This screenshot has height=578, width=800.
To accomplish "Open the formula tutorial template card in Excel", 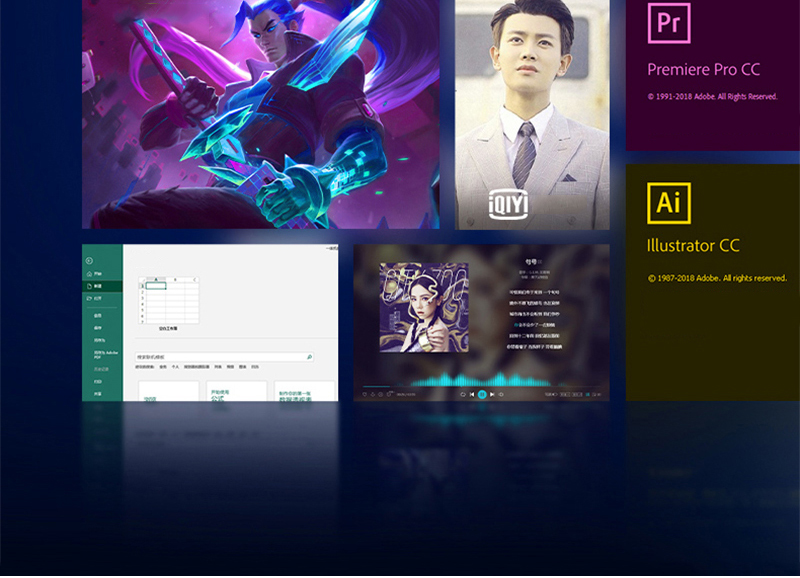I will coord(236,391).
